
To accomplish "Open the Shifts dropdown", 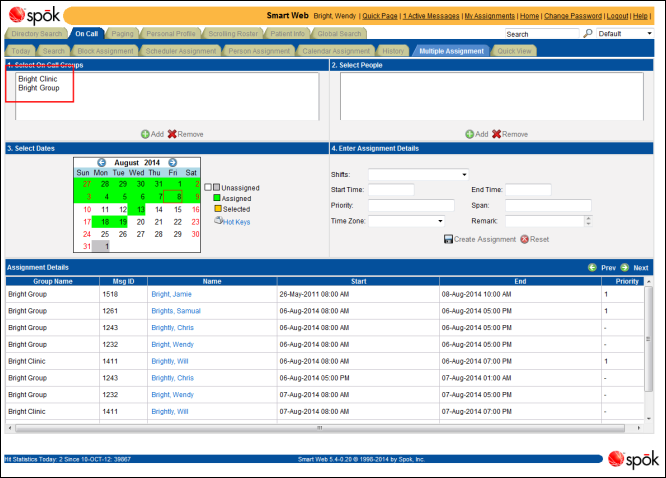I will [x=418, y=175].
